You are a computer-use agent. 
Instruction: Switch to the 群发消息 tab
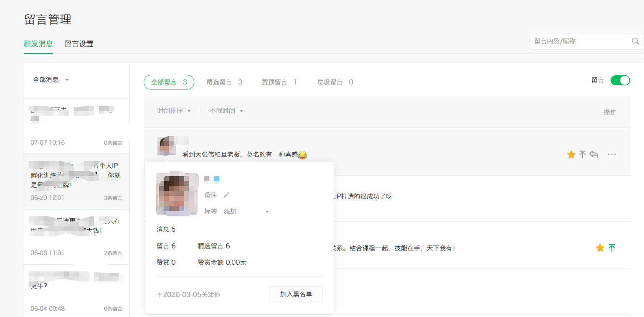coord(38,43)
